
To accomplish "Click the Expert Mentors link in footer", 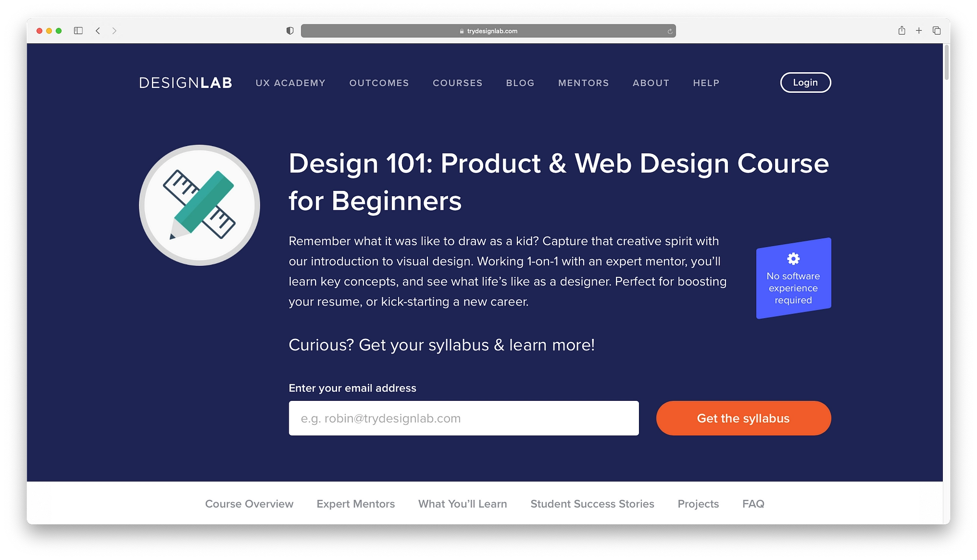I will tap(356, 504).
